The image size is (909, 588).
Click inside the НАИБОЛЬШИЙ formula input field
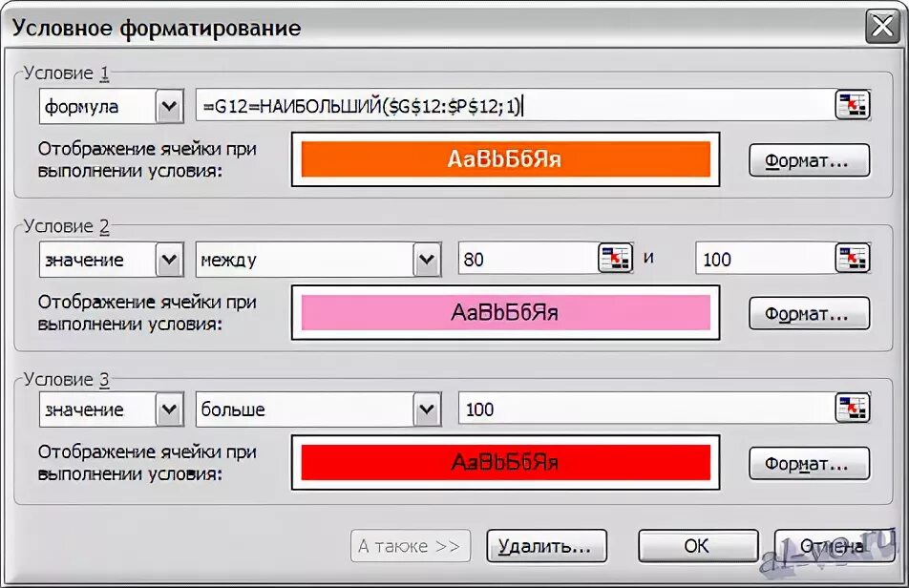[x=515, y=105]
